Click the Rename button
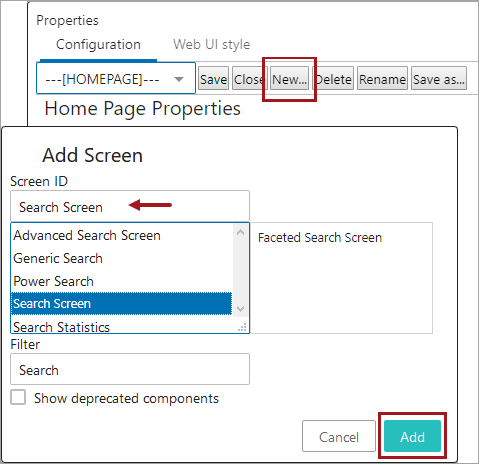479x464 pixels. click(x=382, y=78)
